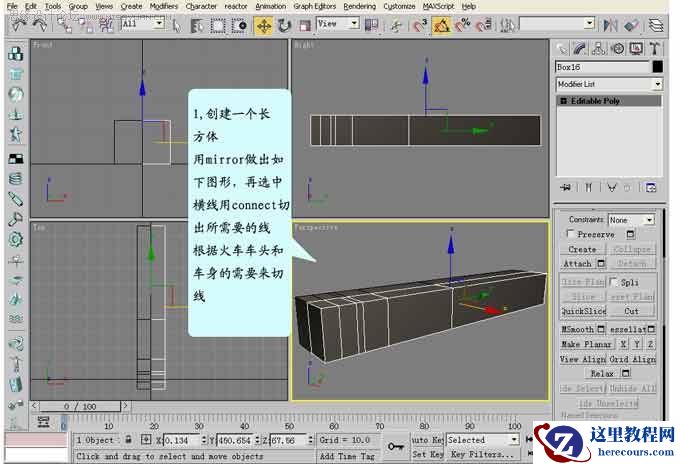Screen dimensions: 680x464
Task: Click the Create button in Edit Geometry
Action: (x=582, y=249)
